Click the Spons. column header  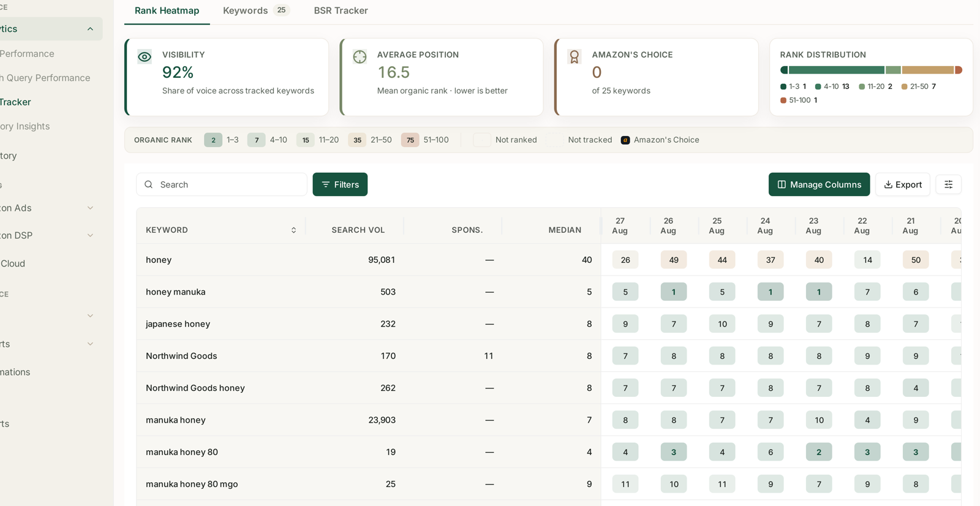(x=467, y=230)
